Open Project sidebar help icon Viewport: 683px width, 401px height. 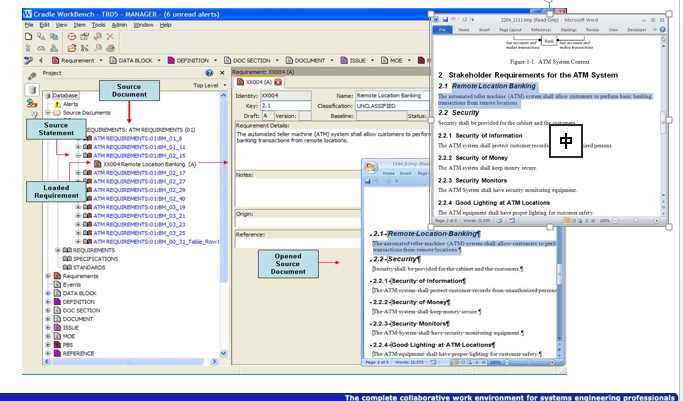coord(209,73)
